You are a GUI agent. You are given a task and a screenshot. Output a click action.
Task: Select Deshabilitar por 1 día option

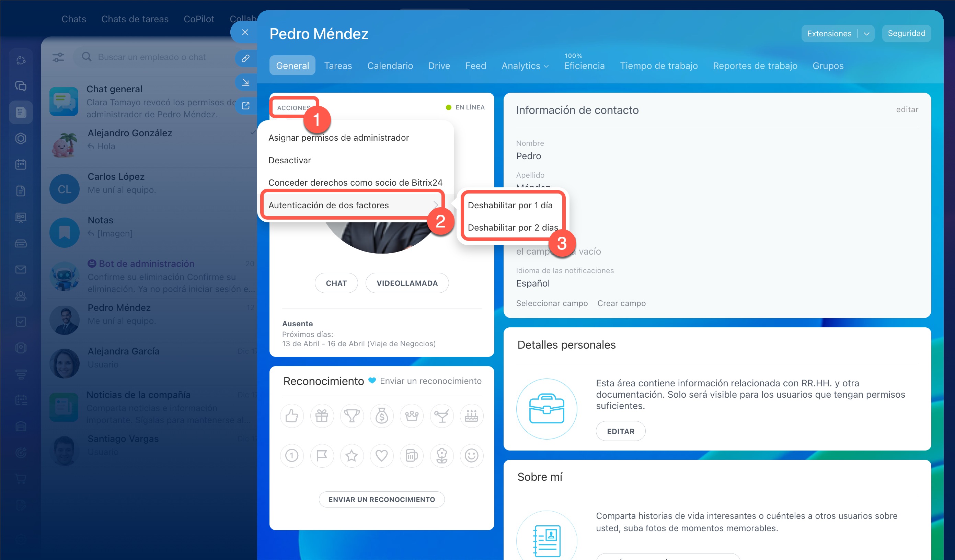pos(510,205)
